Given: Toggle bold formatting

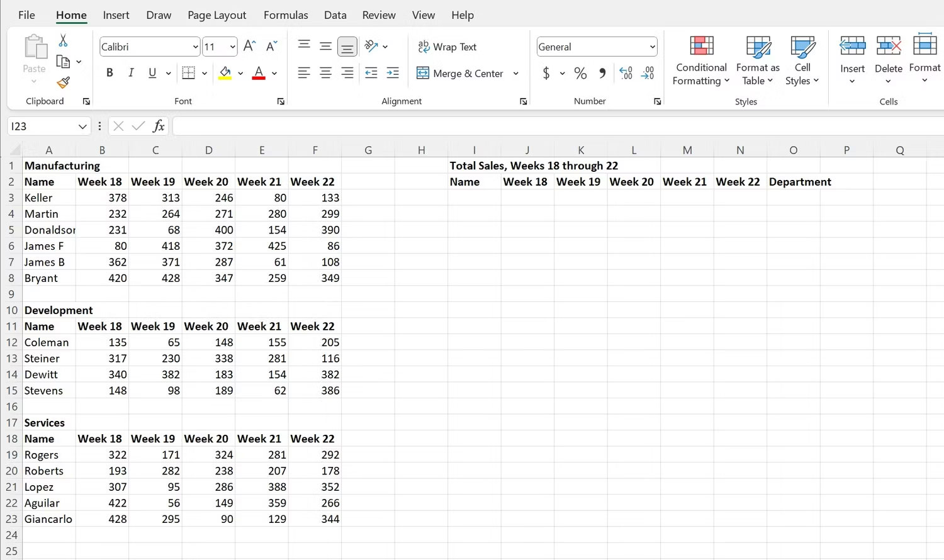Looking at the screenshot, I should coord(110,72).
